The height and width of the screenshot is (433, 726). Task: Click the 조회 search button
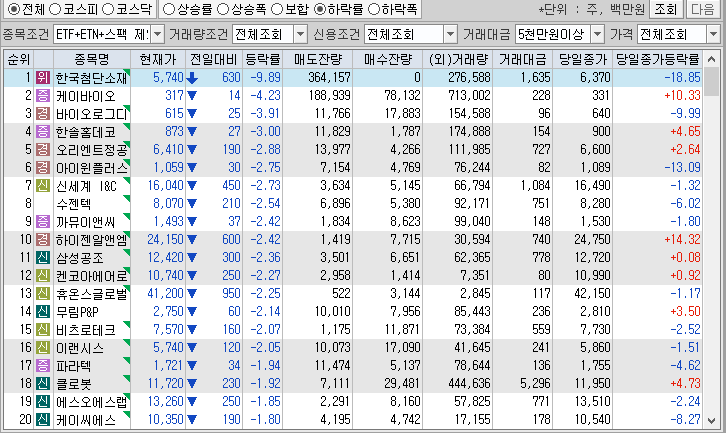666,9
